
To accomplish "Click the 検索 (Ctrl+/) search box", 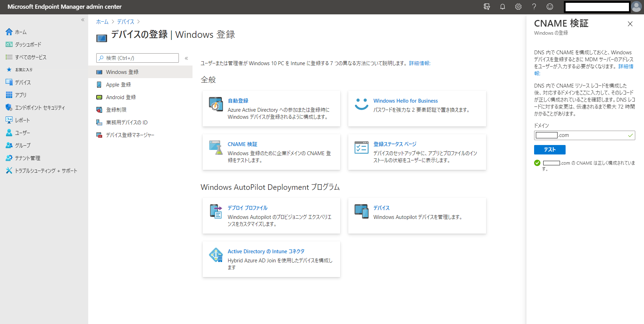I will click(138, 58).
